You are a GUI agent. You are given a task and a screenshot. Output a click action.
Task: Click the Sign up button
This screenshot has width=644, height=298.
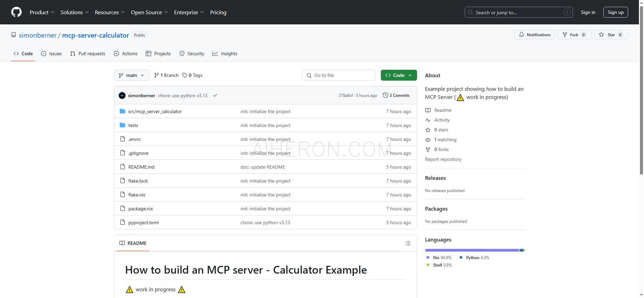(x=615, y=12)
